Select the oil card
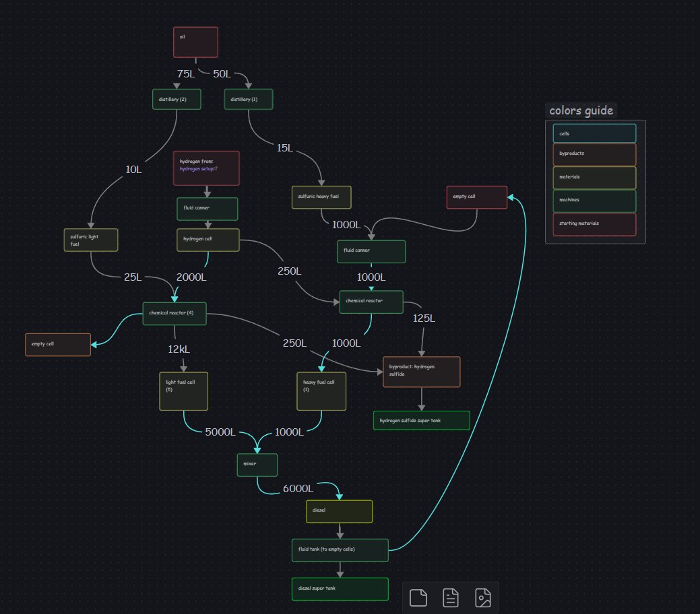The image size is (700, 614). (x=195, y=42)
